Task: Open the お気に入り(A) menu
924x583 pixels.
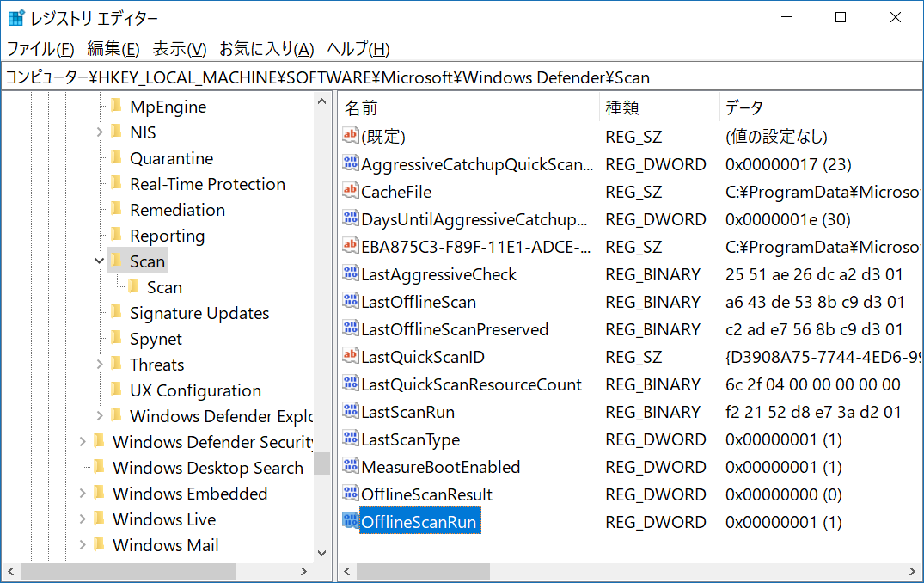Action: [x=266, y=48]
